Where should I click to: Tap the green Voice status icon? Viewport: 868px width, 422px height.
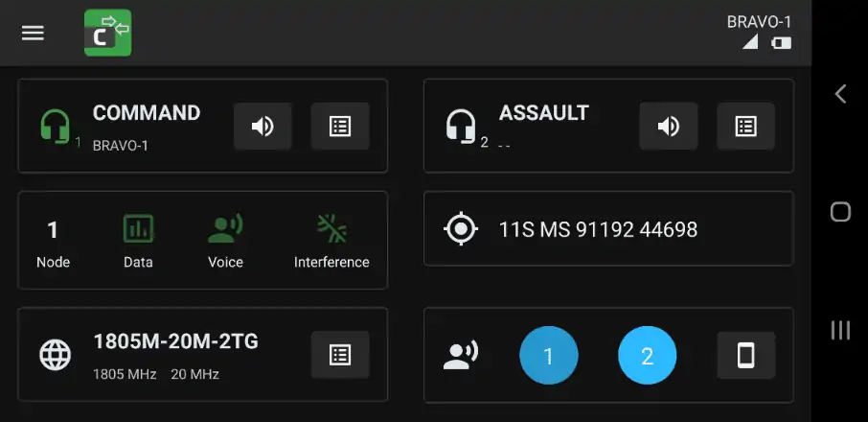225,228
